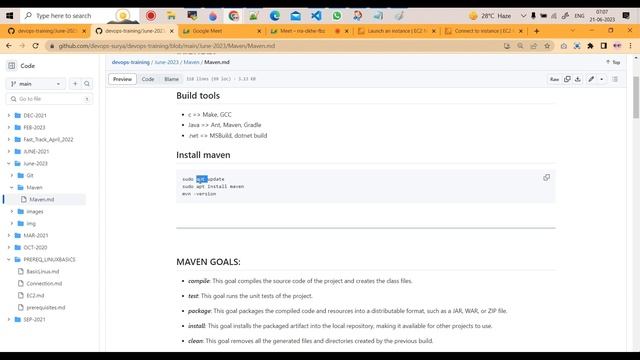
Task: Collapse the PREREQ_LINUXBASICS folder
Action: pyautogui.click(x=9, y=260)
